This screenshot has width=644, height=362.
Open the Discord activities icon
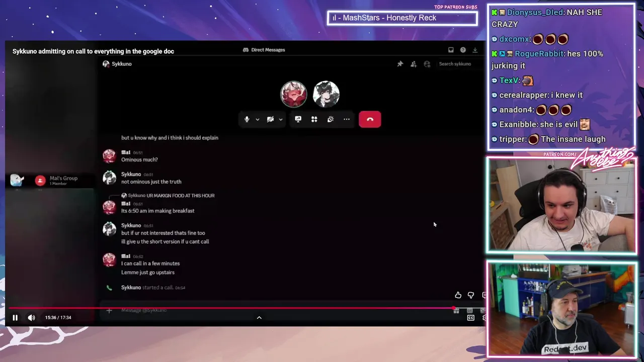click(314, 119)
